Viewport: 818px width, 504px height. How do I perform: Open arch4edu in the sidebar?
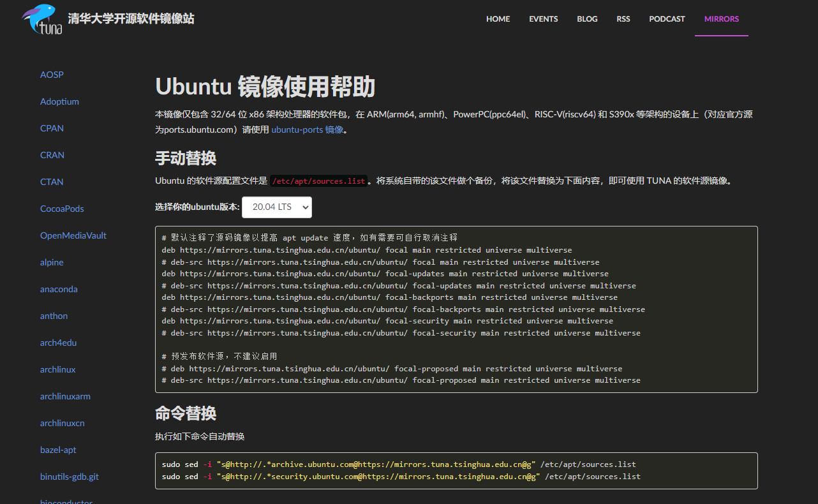pos(58,343)
